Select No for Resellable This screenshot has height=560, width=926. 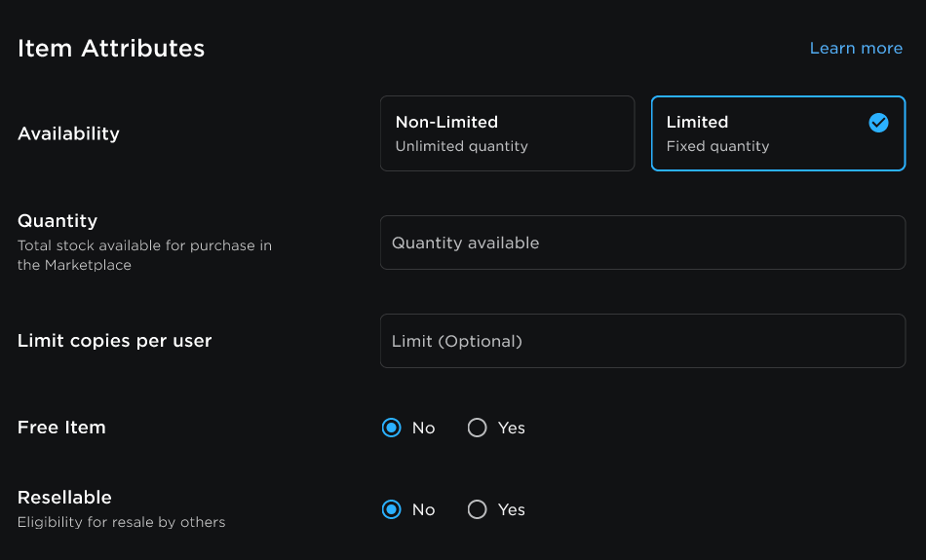coord(392,509)
